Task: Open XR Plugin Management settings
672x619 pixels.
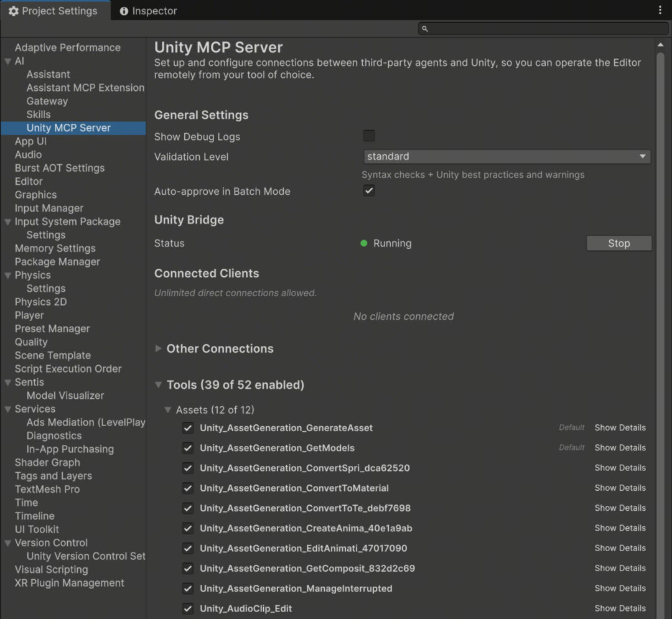Action: pyautogui.click(x=70, y=583)
